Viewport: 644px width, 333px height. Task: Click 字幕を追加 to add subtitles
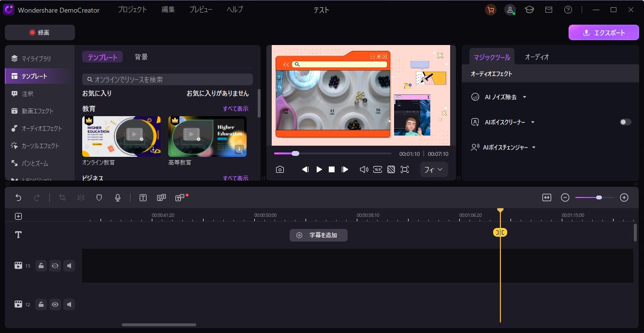318,235
